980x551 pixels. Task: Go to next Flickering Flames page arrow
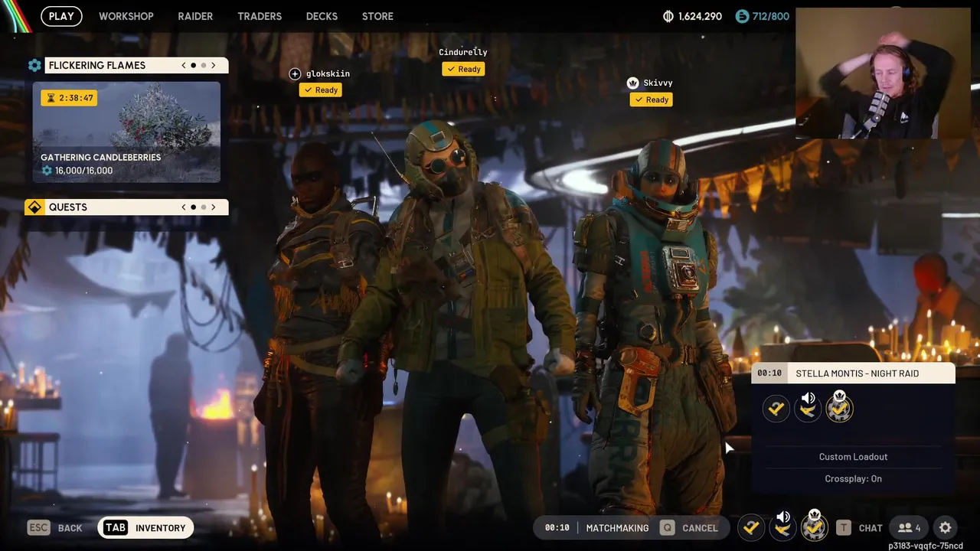tap(214, 65)
